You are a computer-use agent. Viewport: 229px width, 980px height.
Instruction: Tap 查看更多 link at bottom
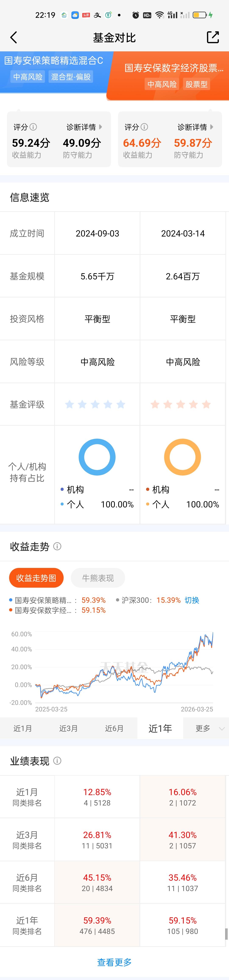[114, 962]
